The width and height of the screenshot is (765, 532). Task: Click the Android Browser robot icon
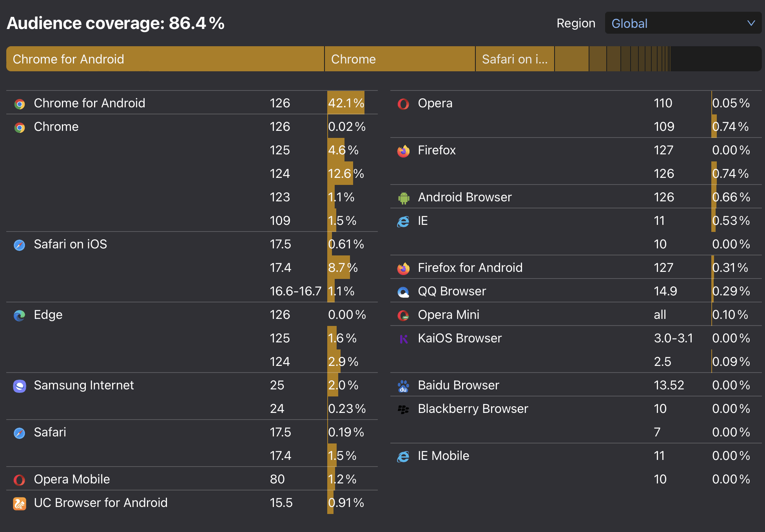tap(403, 198)
